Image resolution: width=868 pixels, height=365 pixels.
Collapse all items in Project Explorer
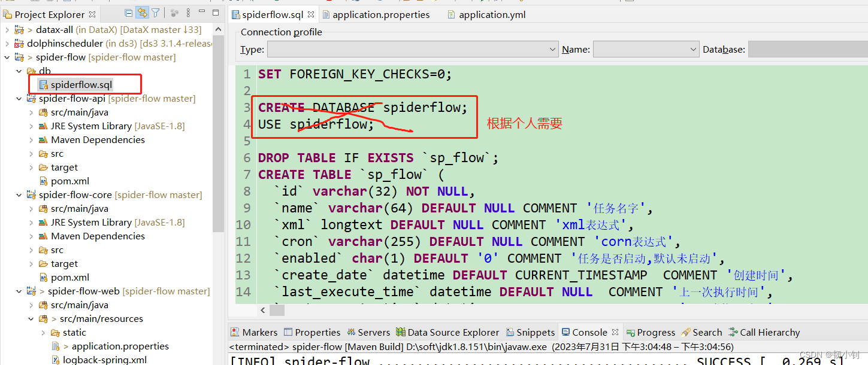click(x=128, y=13)
